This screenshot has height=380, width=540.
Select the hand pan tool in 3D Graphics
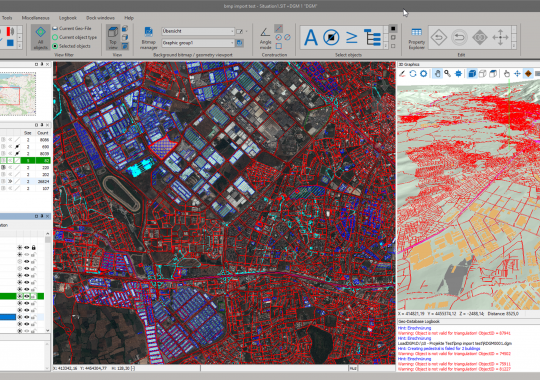437,73
